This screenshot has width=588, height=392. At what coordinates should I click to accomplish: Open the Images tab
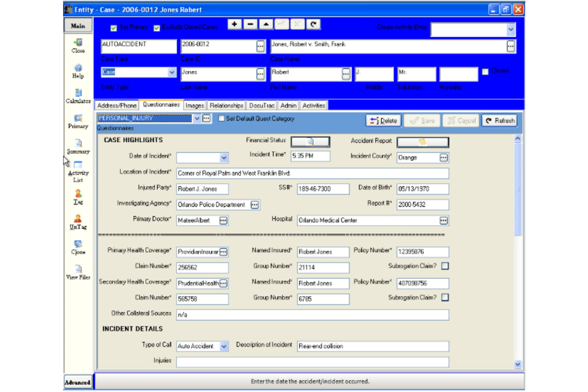tap(195, 105)
